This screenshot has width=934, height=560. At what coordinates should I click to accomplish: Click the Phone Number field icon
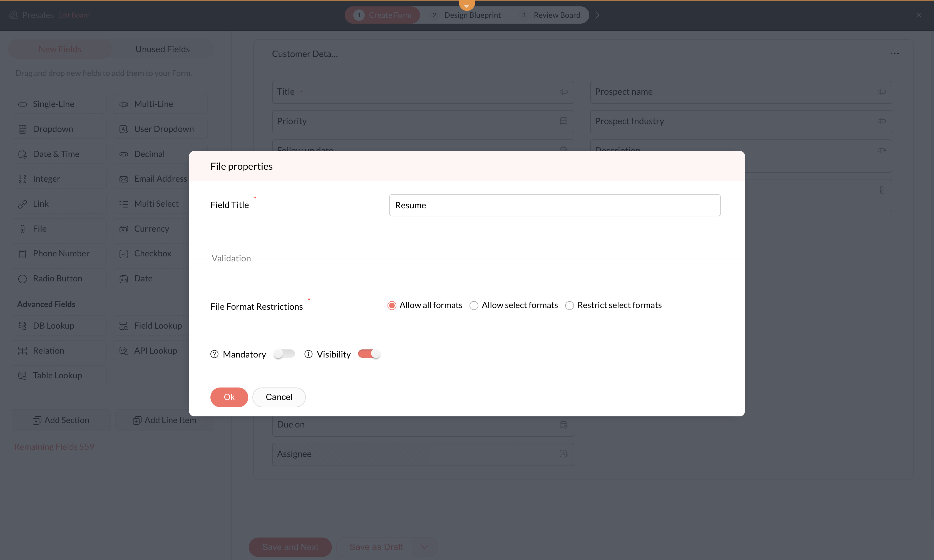point(23,254)
